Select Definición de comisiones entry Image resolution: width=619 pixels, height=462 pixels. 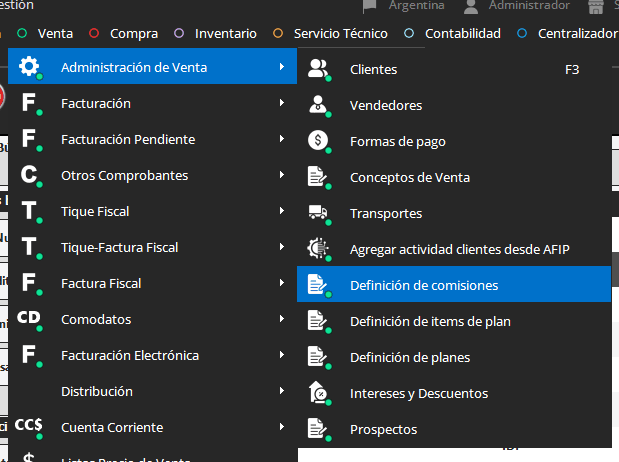424,285
